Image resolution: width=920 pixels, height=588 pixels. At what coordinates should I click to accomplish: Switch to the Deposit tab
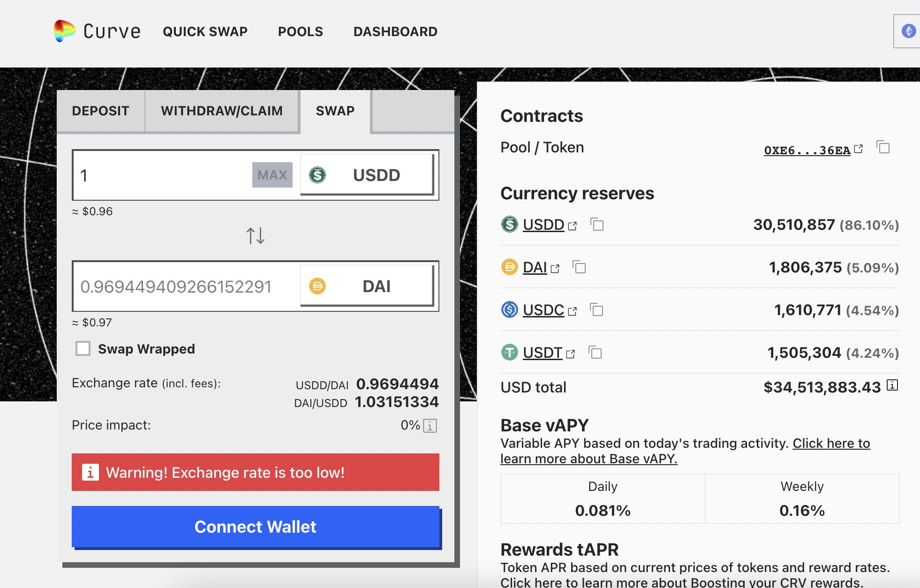pos(100,111)
